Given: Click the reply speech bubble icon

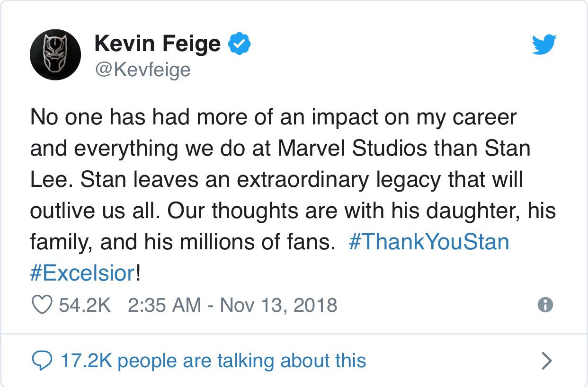Looking at the screenshot, I should 42,361.
